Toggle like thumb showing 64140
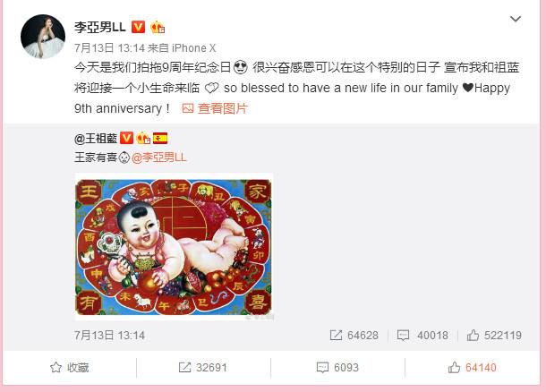The height and width of the screenshot is (392, 546). [x=472, y=367]
